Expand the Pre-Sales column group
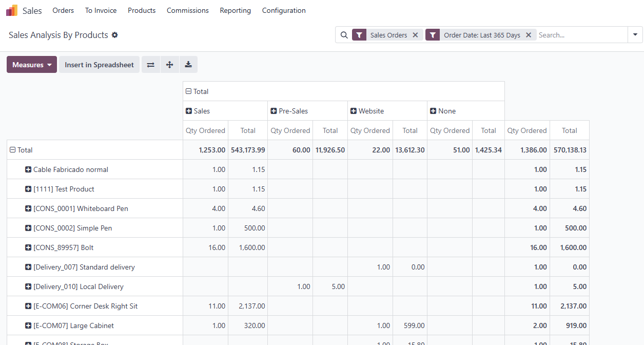 pyautogui.click(x=274, y=111)
